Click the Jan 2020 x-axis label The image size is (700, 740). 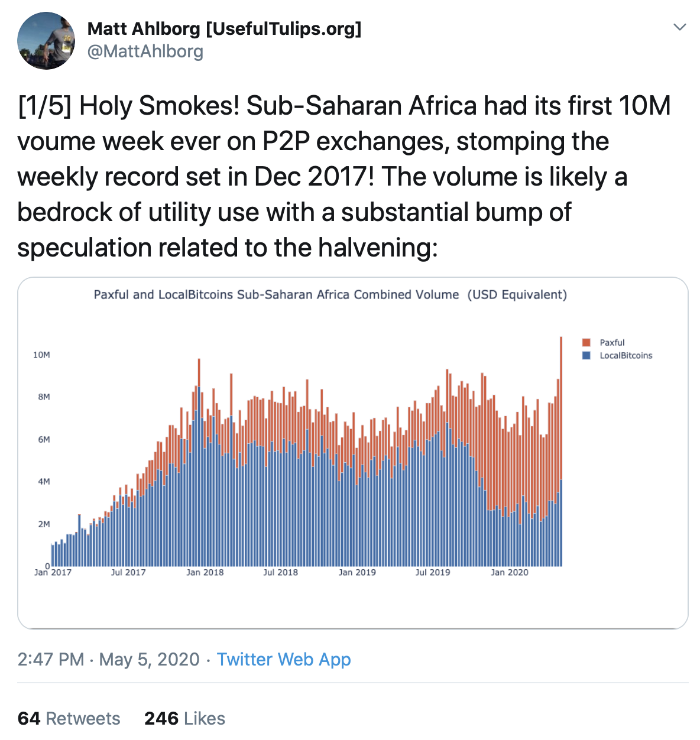509,572
